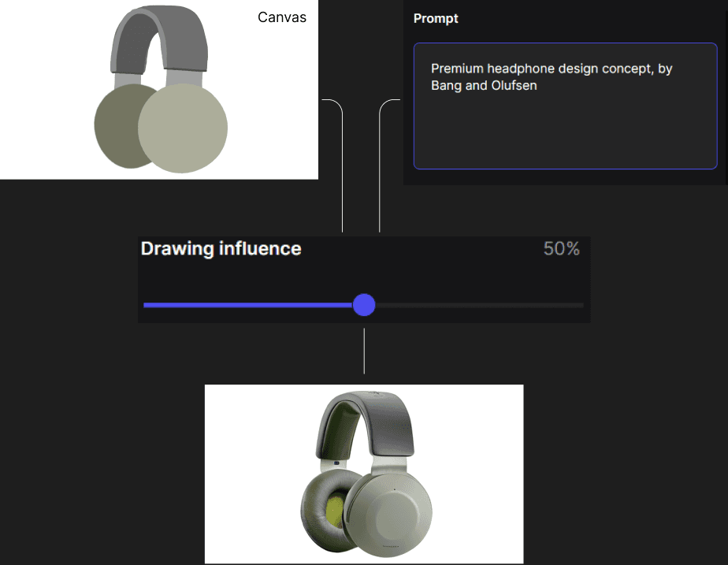Click the 50% value indicator
This screenshot has width=728, height=565.
[561, 248]
